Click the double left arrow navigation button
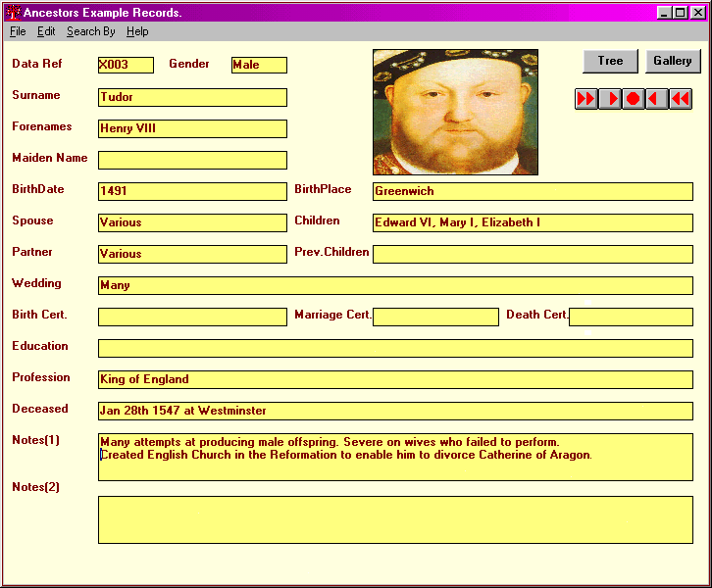The width and height of the screenshot is (712, 588). [681, 99]
